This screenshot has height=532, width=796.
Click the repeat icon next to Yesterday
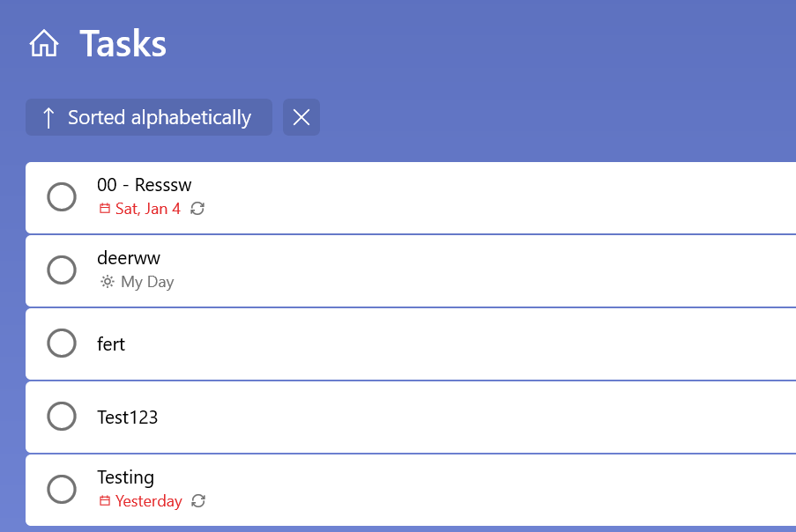(x=199, y=501)
